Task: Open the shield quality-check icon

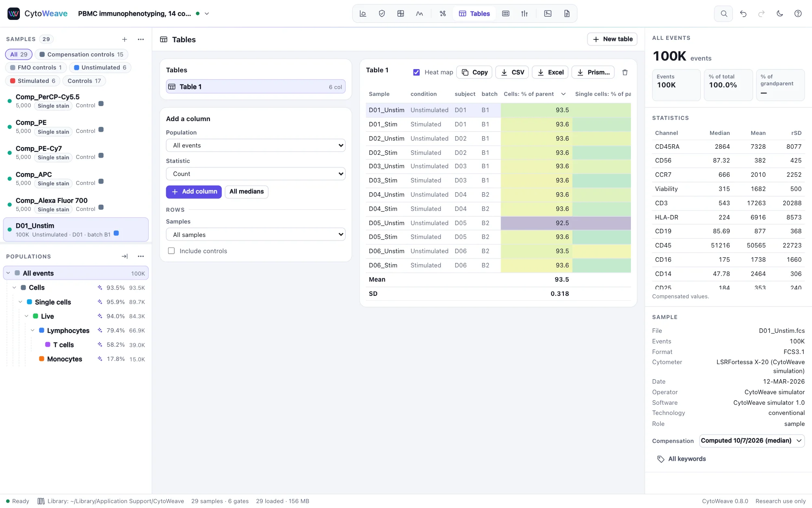Action: 382,13
